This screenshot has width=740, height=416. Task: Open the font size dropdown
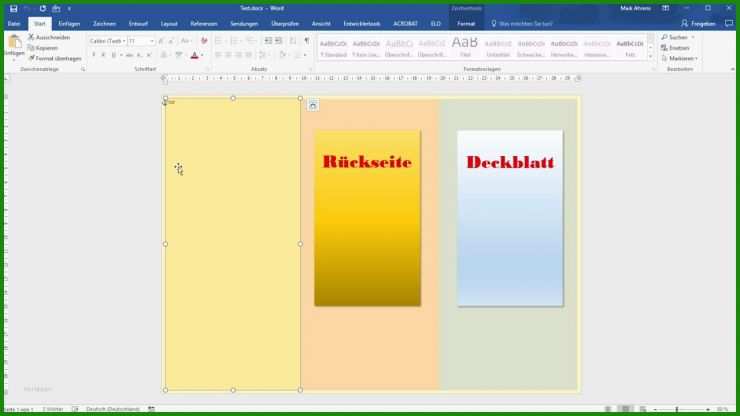[x=151, y=41]
